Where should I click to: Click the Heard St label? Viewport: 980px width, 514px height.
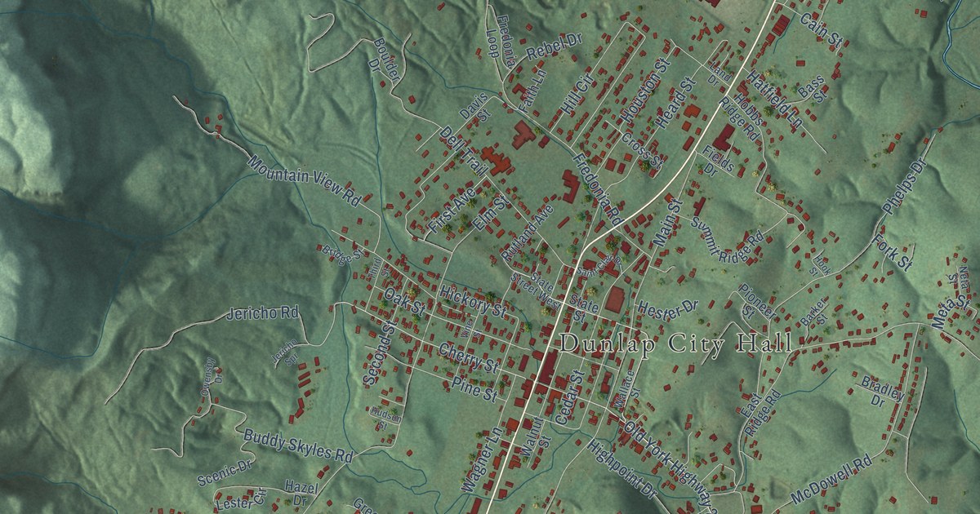(x=675, y=103)
